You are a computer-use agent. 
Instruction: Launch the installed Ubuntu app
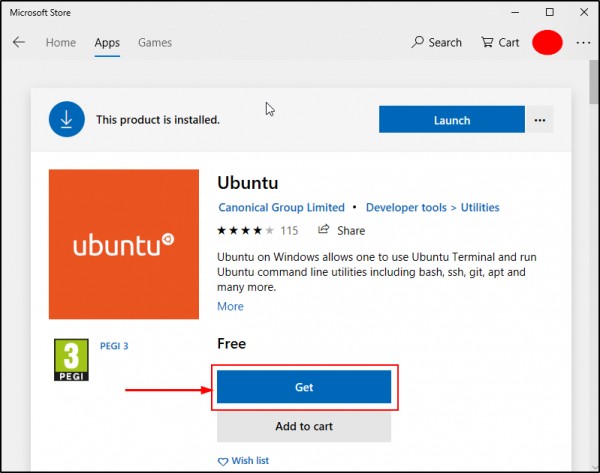[452, 120]
